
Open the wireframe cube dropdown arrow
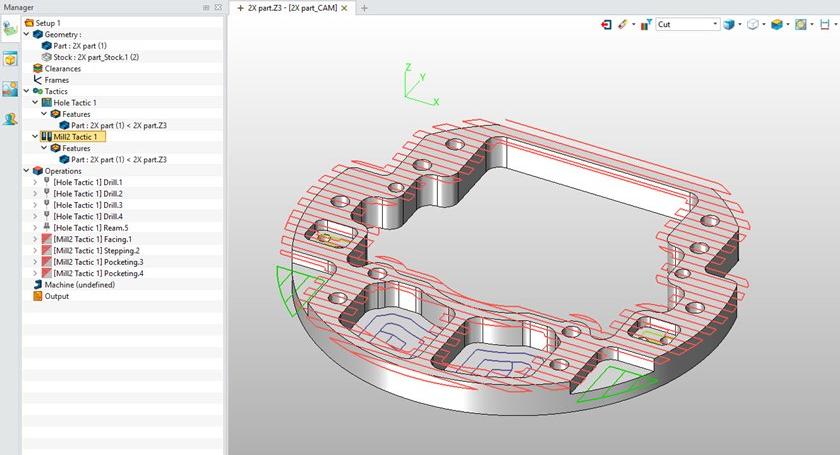[764, 25]
